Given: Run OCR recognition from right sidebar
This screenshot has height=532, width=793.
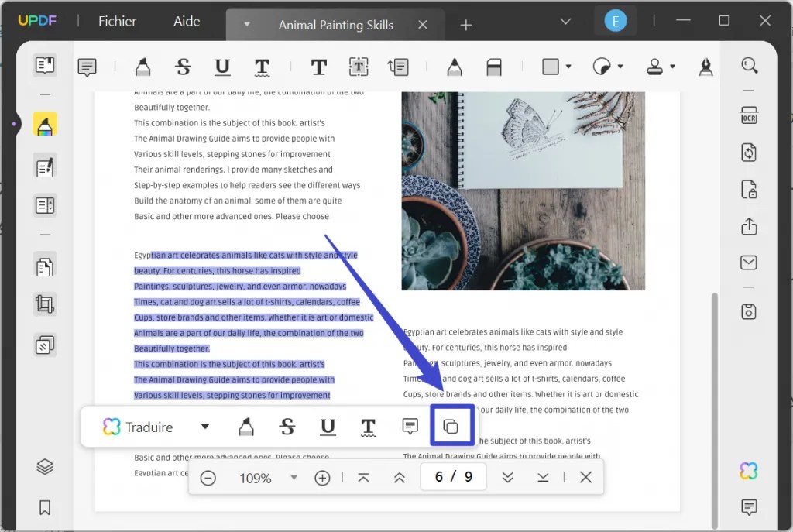Looking at the screenshot, I should 749,115.
